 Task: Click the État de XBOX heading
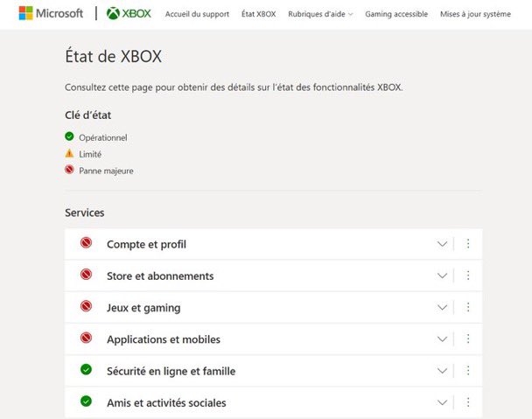tap(114, 56)
